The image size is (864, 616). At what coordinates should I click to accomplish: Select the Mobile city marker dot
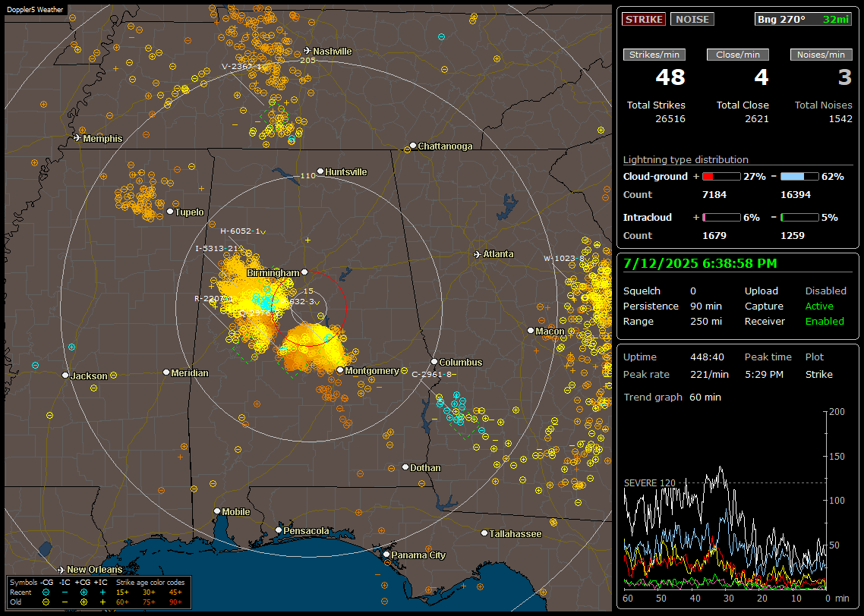[x=217, y=511]
